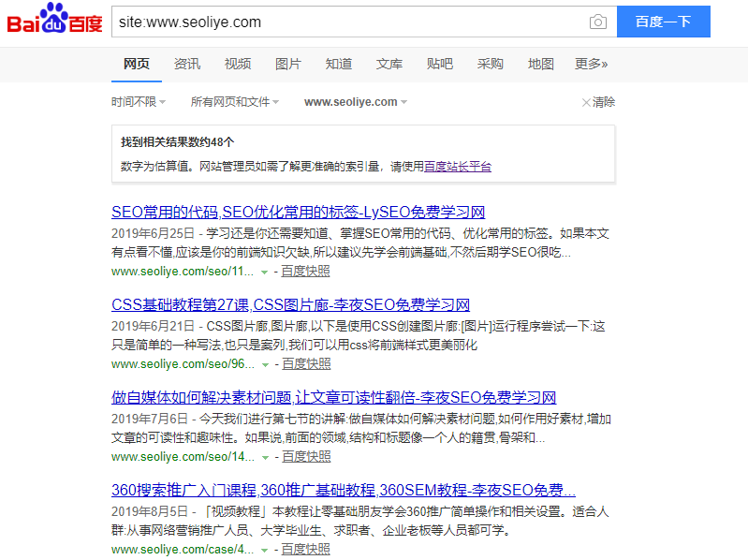Open the 知道 tab
748x560 pixels.
(339, 64)
